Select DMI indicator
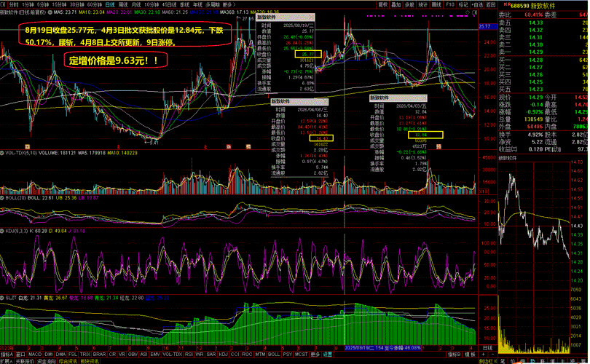Screen dimensions: 590x364 (49, 355)
